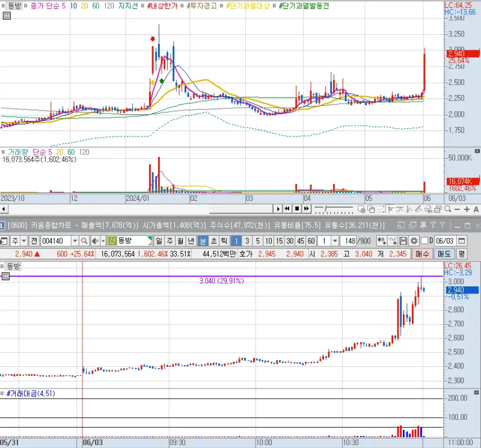Toggle the 30-minute interval button
Viewport: 481px width, 448px height.
click(x=290, y=241)
